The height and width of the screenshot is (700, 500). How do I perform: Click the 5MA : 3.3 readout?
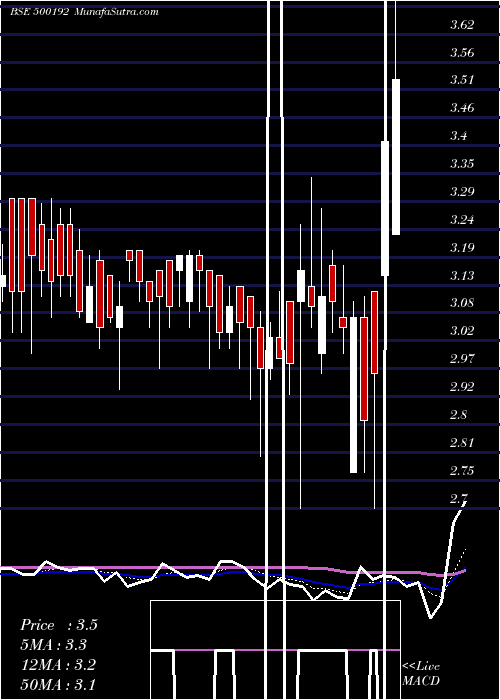tap(53, 645)
